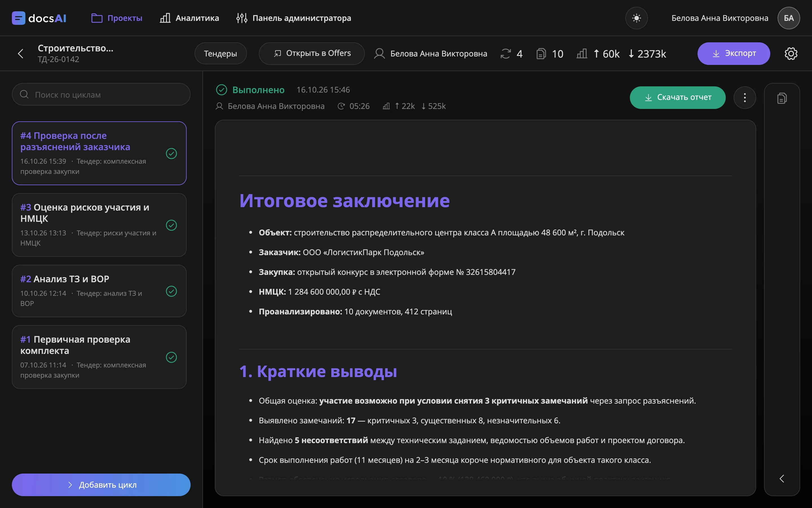Click Белова Анна Викторовна in the top bar
812x508 pixels.
[x=720, y=18]
